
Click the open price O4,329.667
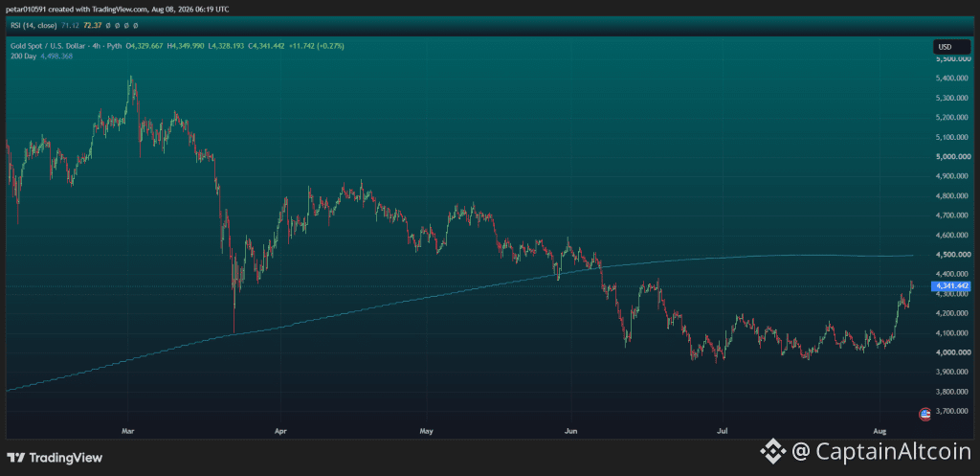tap(145, 46)
